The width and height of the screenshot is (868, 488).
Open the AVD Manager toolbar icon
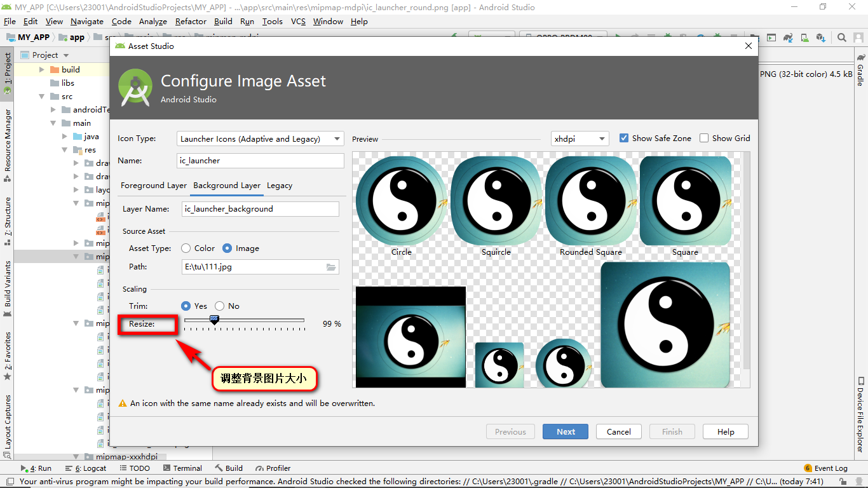pyautogui.click(x=804, y=37)
